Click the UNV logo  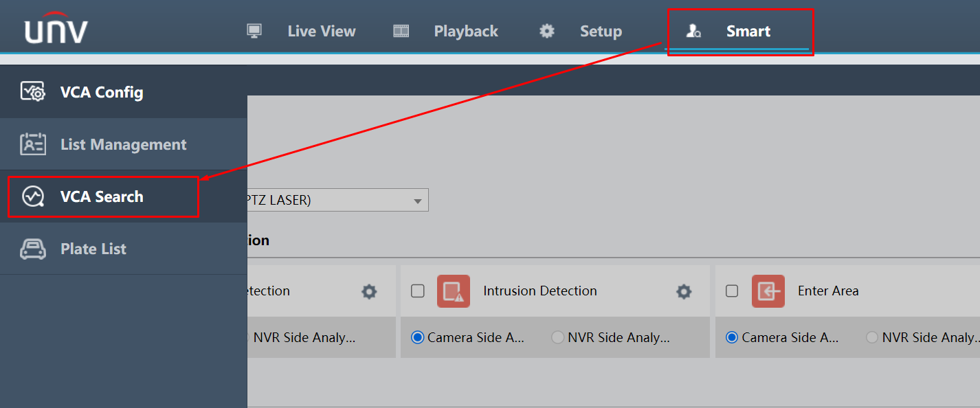tap(55, 27)
